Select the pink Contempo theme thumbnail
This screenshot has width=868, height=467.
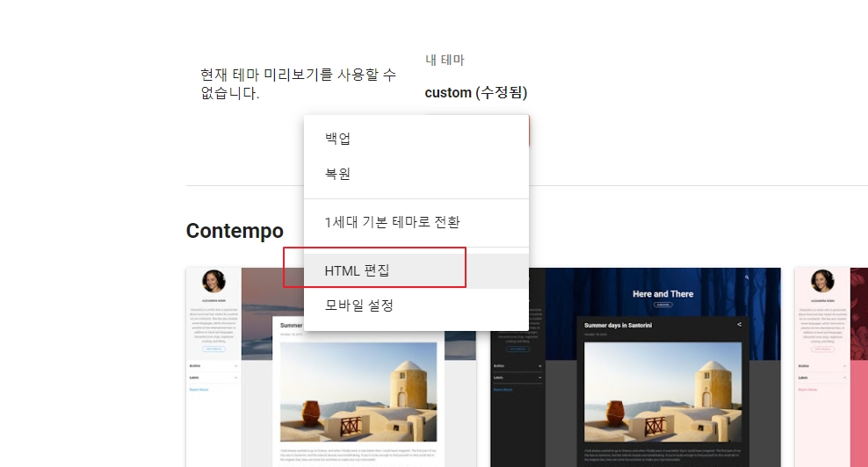point(831,368)
